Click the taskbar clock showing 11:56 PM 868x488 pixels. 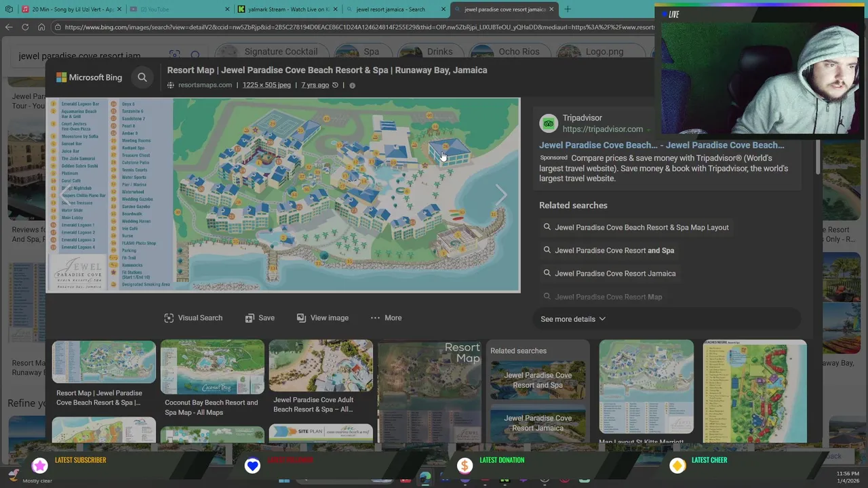coord(848,477)
